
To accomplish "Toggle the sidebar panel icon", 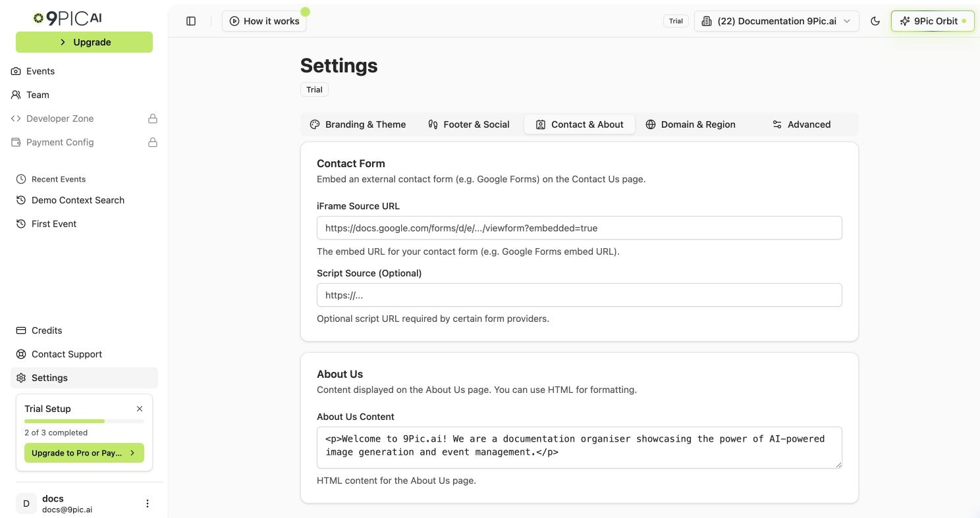I will (191, 21).
